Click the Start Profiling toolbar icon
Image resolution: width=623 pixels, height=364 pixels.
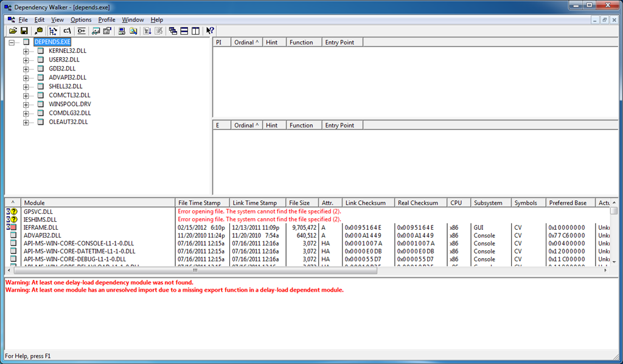pyautogui.click(x=147, y=31)
